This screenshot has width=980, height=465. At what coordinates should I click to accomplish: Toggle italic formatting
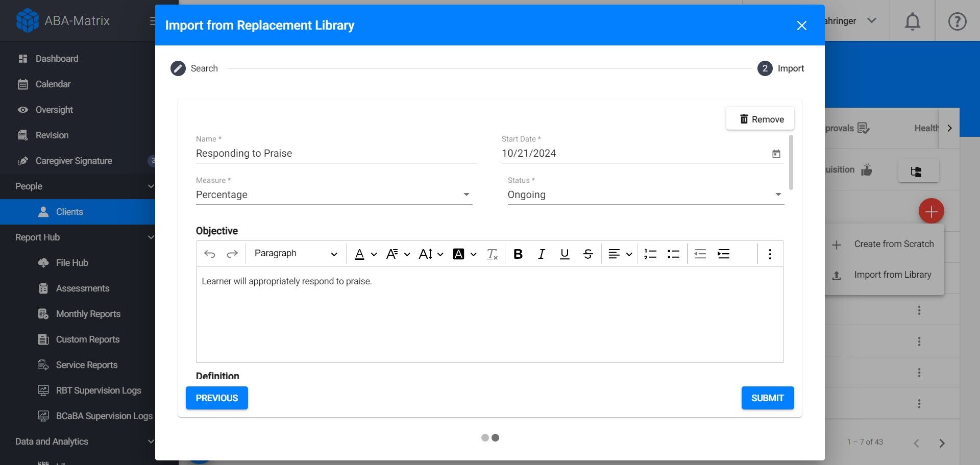[542, 254]
